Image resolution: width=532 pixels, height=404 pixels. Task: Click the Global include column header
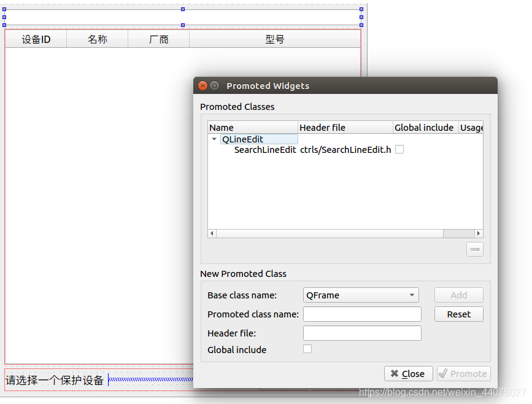click(x=425, y=127)
